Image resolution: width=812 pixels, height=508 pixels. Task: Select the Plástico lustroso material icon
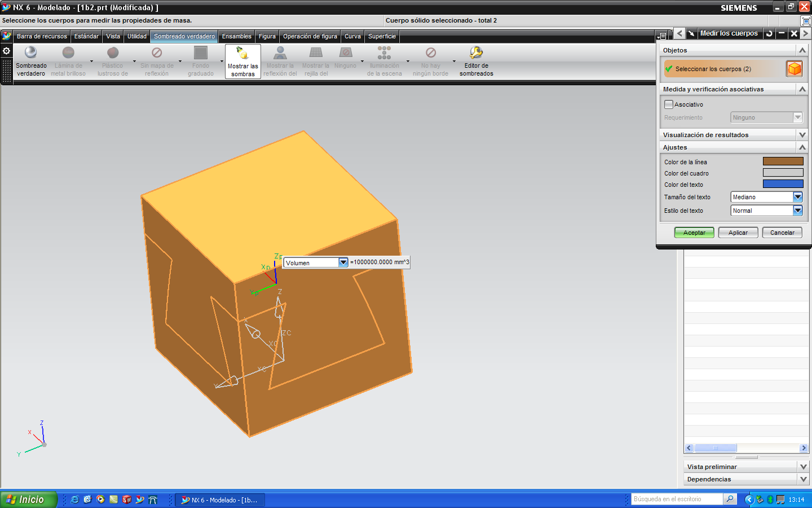click(x=113, y=52)
